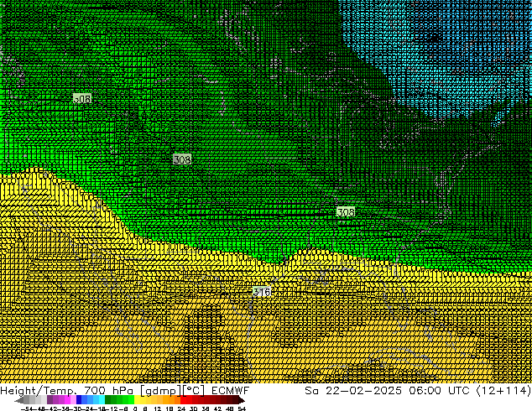The height and width of the screenshot is (411, 532).
Task: Click the '12' value under the legend
Action: point(158,408)
